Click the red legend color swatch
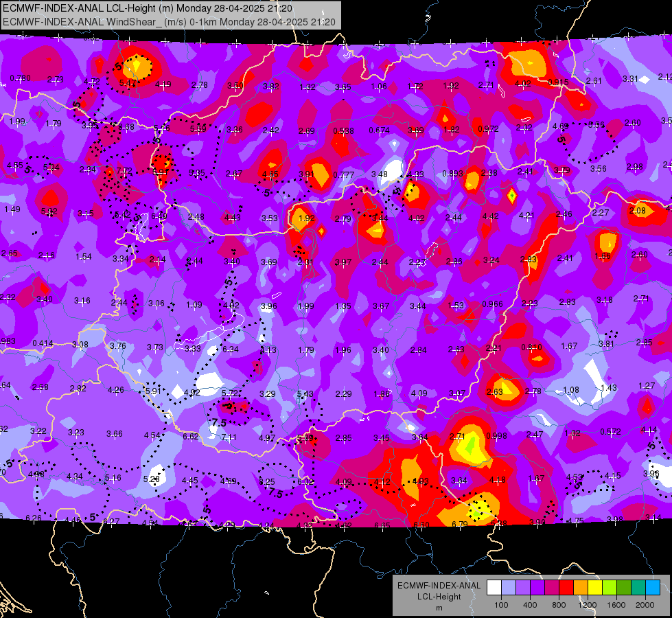Viewport: 672px width, 618px height. [x=566, y=588]
